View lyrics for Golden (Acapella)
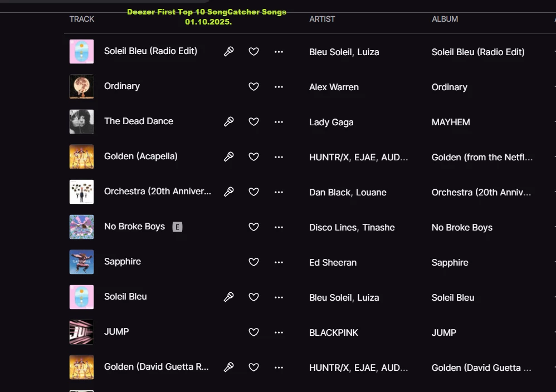Image resolution: width=556 pixels, height=392 pixels. 228,156
